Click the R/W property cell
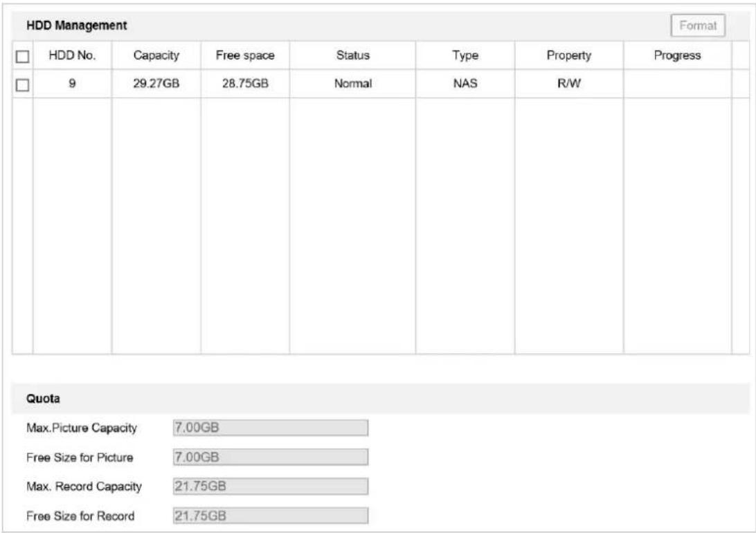The height and width of the screenshot is (533, 756). click(x=569, y=83)
